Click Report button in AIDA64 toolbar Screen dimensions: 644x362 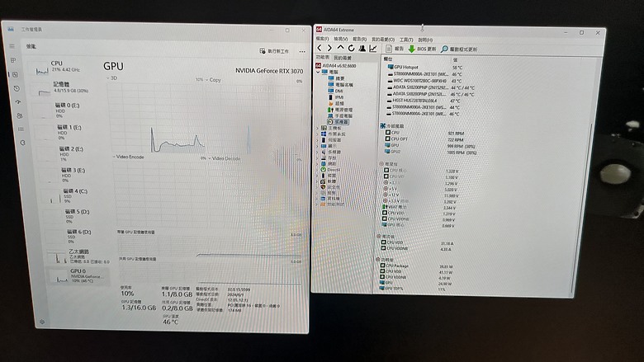point(395,49)
